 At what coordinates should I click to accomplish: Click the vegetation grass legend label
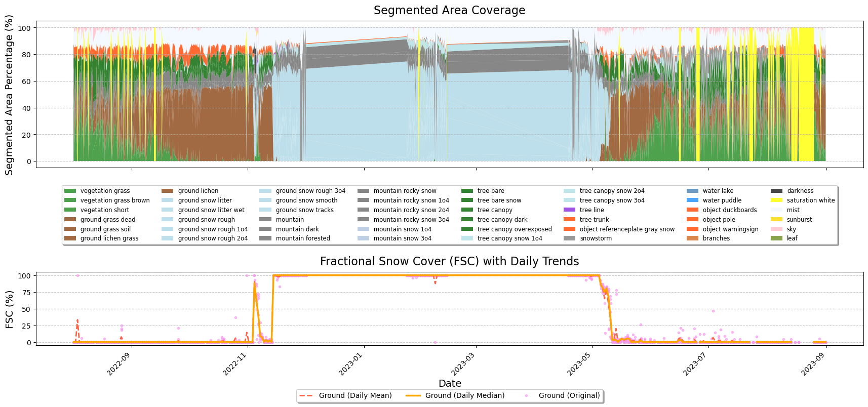pos(105,191)
